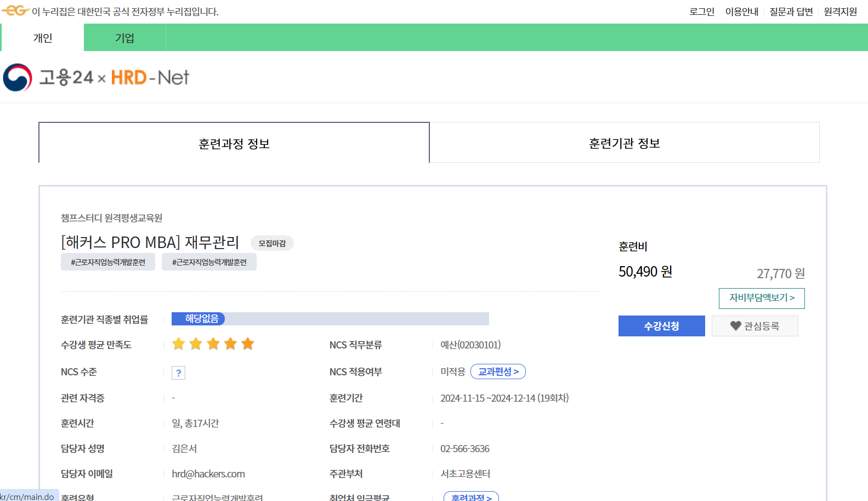Image resolution: width=868 pixels, height=501 pixels.
Task: Click the 50,490 원 training cost
Action: coord(645,272)
